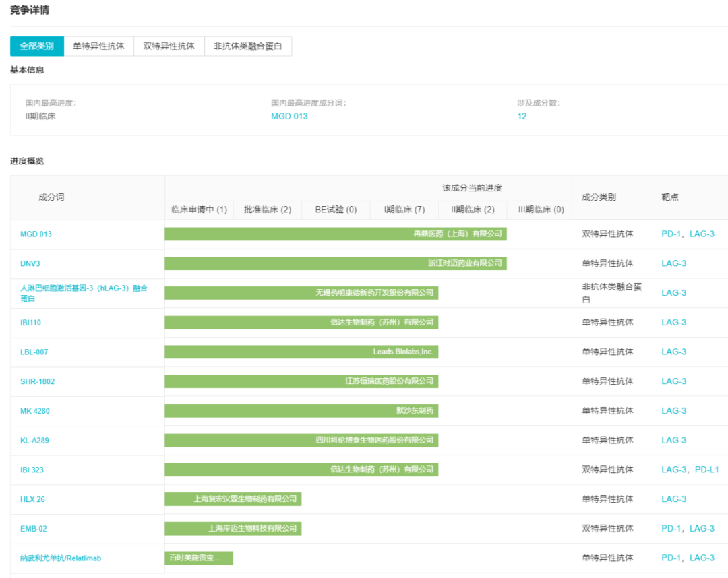728x578 pixels.
Task: Click LAG-3 target in HLX 26 row
Action: (673, 499)
